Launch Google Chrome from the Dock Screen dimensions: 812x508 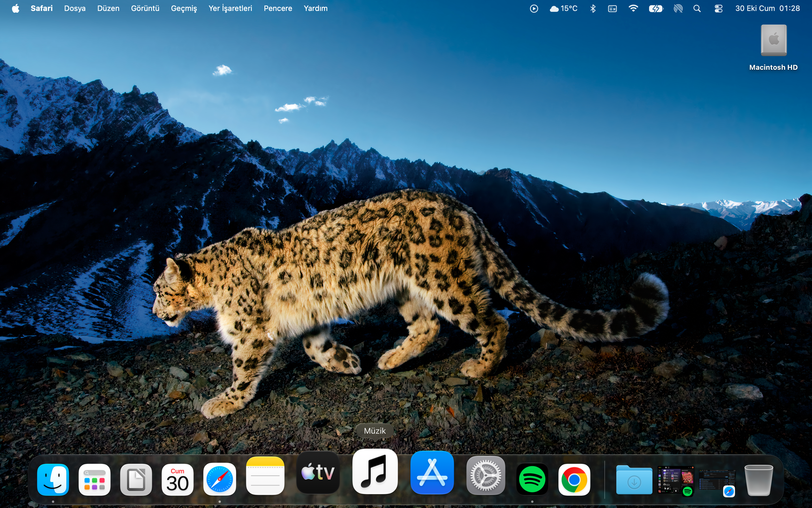[x=574, y=479]
